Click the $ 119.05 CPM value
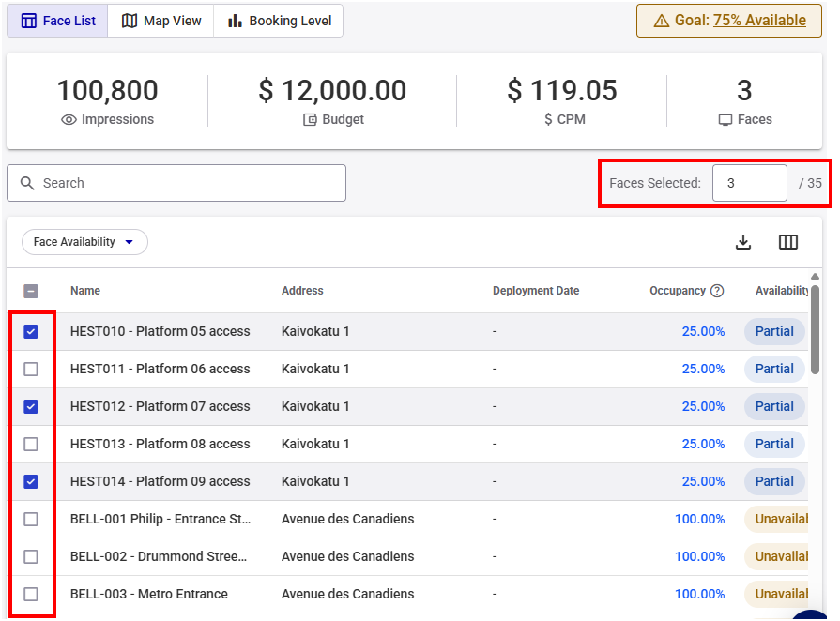The image size is (840, 621). (x=562, y=90)
